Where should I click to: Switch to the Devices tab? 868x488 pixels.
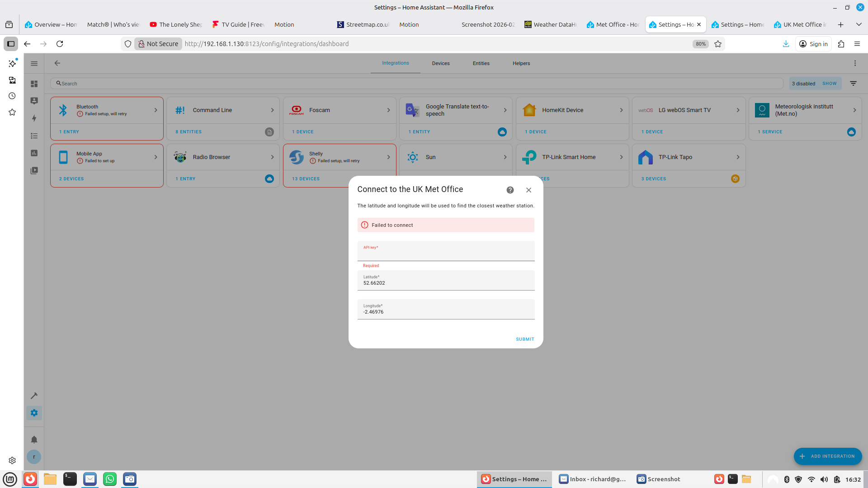[x=440, y=63]
